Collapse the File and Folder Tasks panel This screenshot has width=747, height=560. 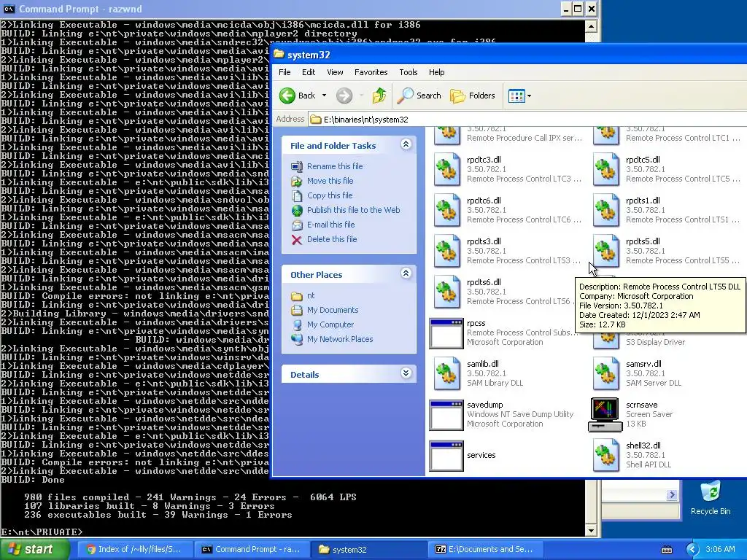(406, 144)
